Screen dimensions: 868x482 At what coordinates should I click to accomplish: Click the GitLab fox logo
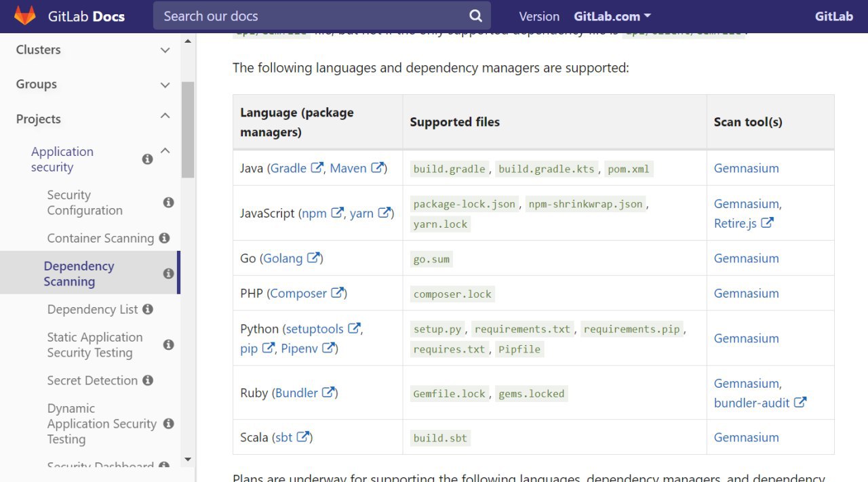pos(25,16)
